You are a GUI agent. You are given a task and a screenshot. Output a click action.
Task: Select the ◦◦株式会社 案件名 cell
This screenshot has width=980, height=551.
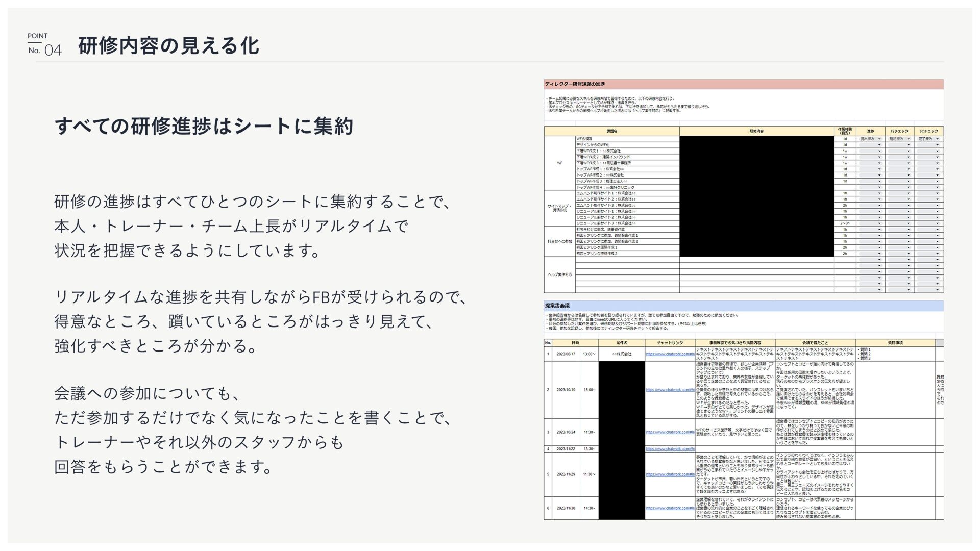click(622, 354)
